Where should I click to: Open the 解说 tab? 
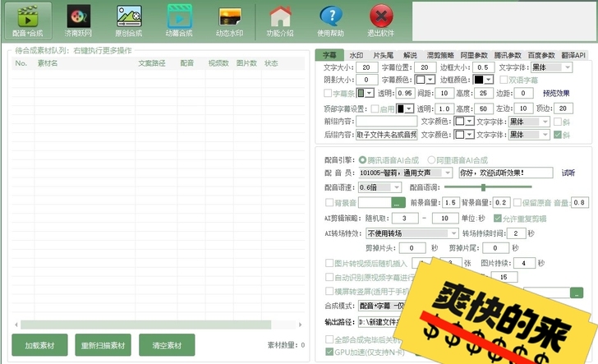click(x=410, y=55)
